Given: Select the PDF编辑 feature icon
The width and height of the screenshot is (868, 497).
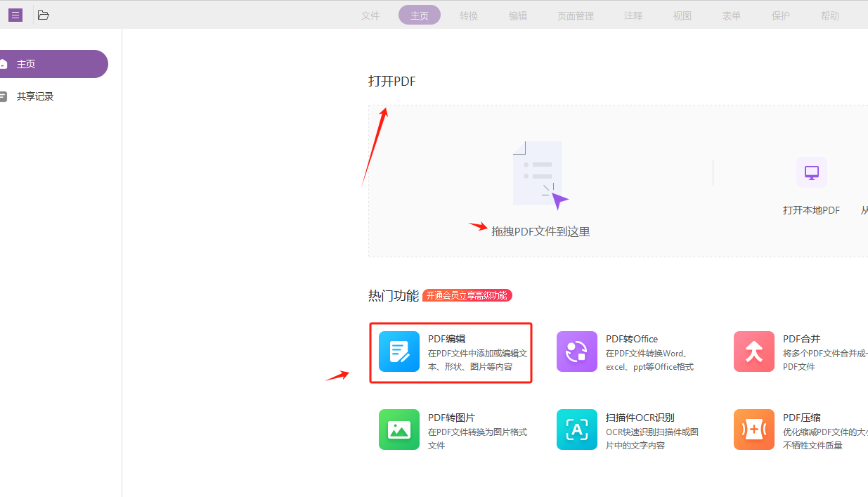Looking at the screenshot, I should pos(399,351).
